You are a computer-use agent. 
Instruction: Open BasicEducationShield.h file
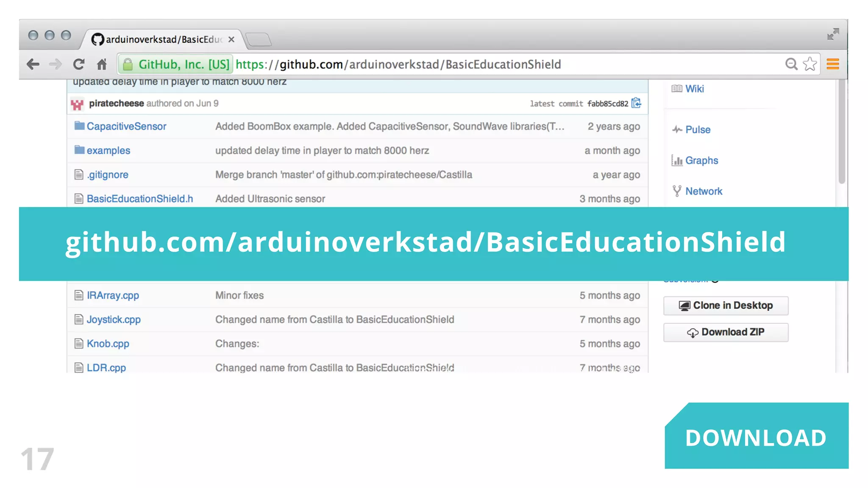tap(140, 199)
